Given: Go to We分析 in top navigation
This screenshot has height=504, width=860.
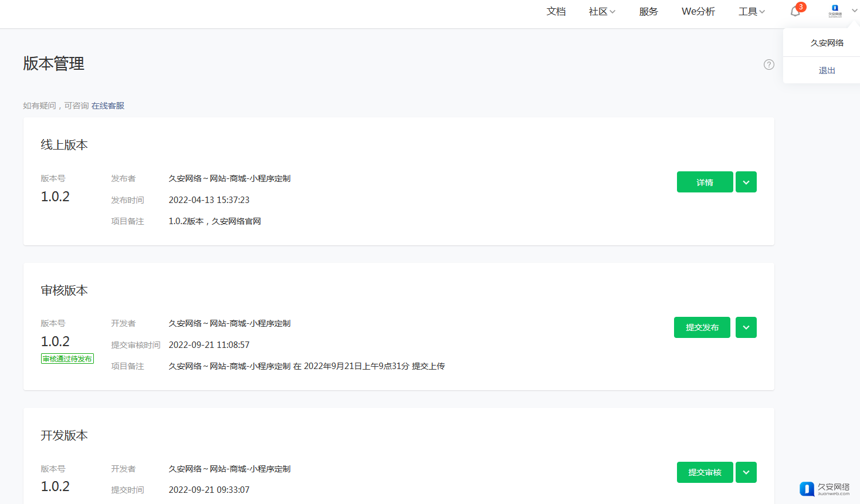Looking at the screenshot, I should pyautogui.click(x=698, y=12).
